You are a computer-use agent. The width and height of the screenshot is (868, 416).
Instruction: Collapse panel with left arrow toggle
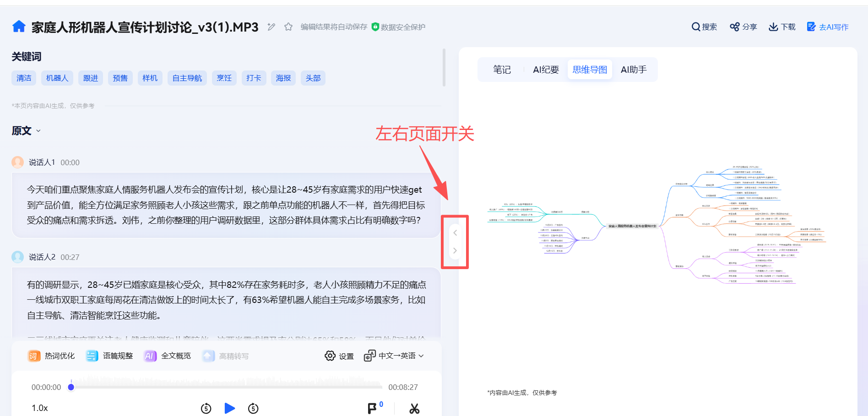pyautogui.click(x=455, y=233)
